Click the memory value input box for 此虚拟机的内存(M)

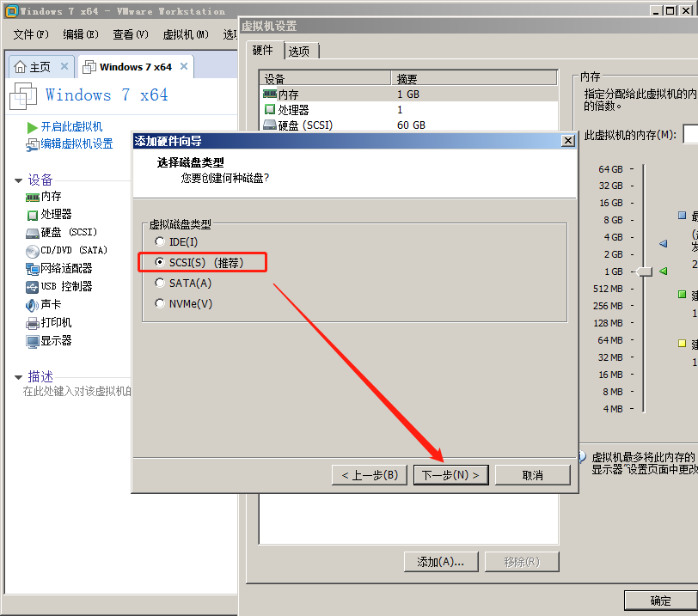(x=690, y=134)
